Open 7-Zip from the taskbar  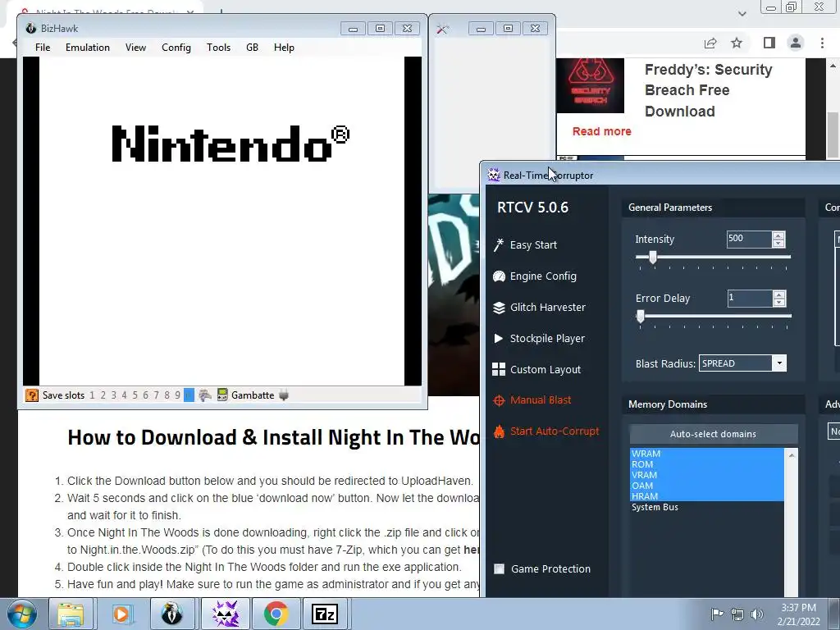coord(325,614)
